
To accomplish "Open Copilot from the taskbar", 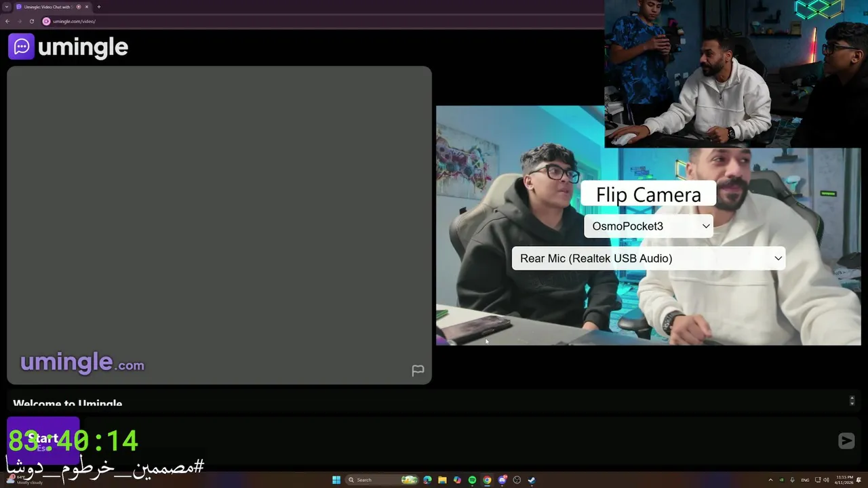I will click(x=457, y=480).
